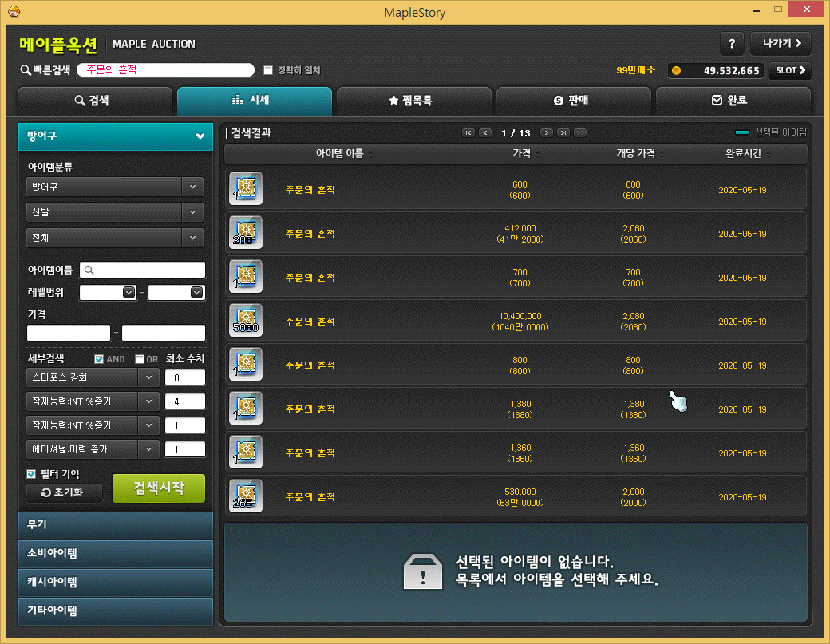Switch to the 시세 tab
Image resolution: width=830 pixels, height=644 pixels.
tap(255, 101)
